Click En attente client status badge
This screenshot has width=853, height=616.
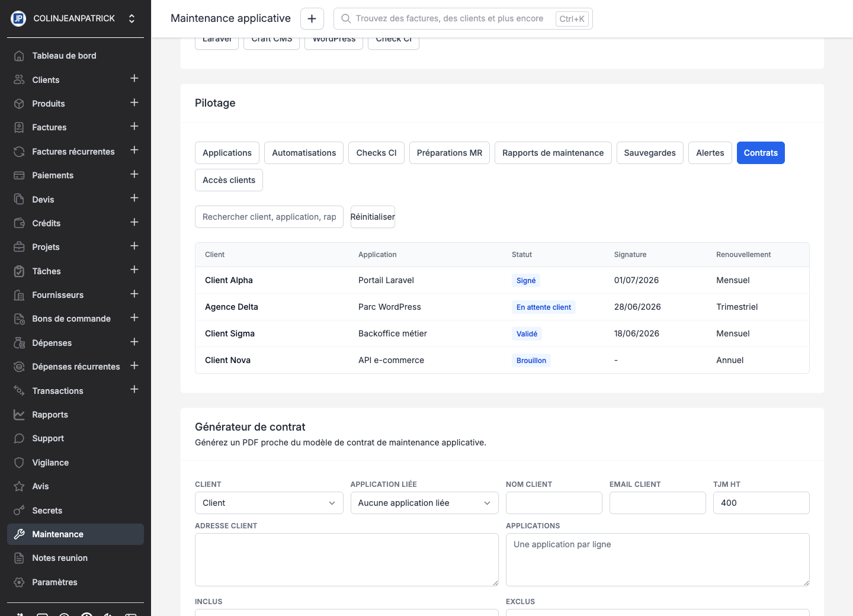click(x=544, y=307)
